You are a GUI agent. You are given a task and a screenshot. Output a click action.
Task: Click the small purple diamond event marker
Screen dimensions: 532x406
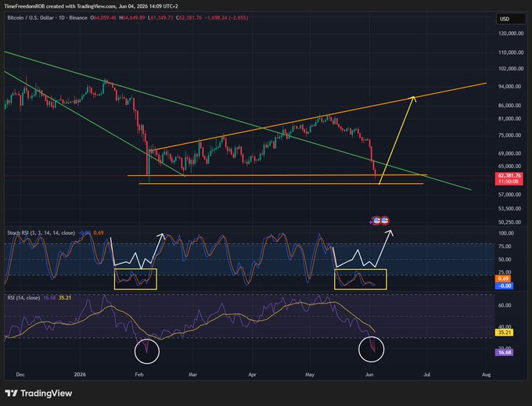pos(371,223)
